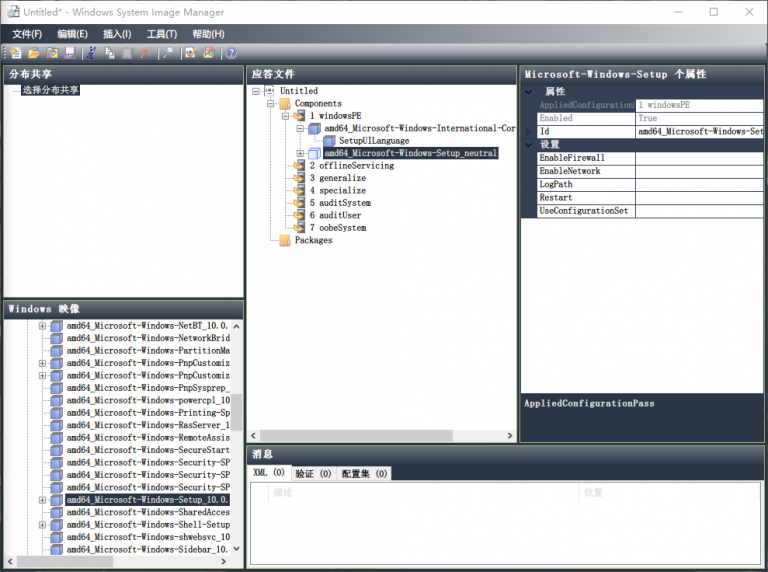Click the Help question mark icon
Viewport: 768px width, 572px height.
pos(231,53)
